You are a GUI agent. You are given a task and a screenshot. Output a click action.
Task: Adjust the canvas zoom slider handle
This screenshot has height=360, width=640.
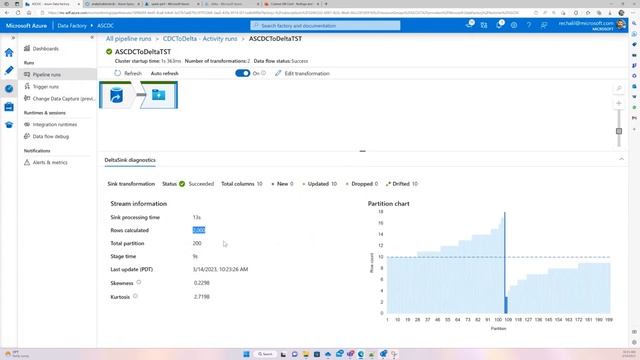[619, 131]
